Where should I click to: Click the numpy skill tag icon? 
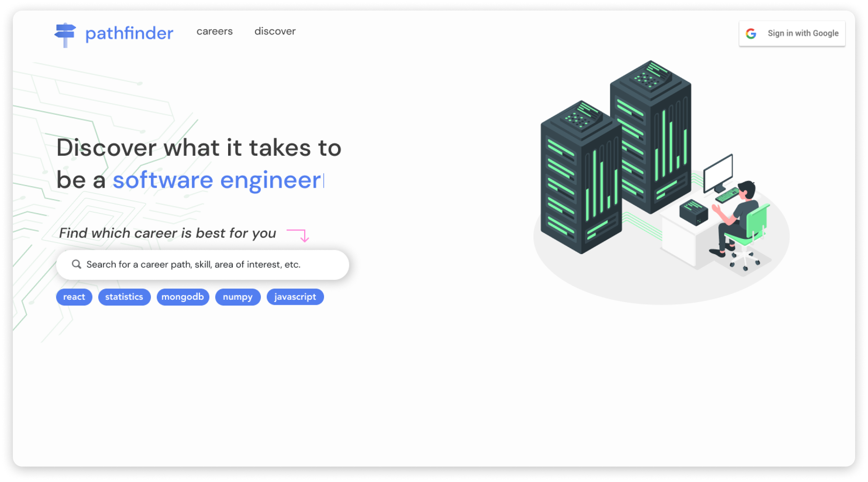[x=236, y=297]
